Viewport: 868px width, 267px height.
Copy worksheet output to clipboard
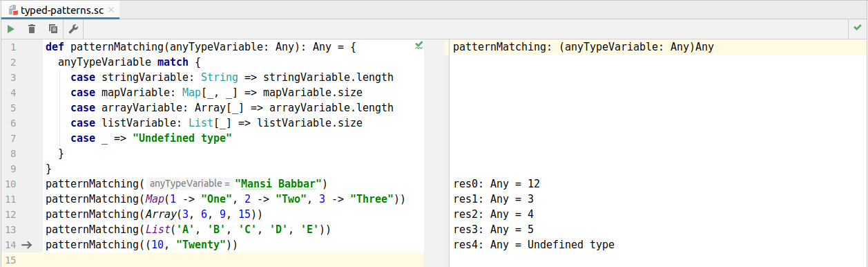pyautogui.click(x=52, y=28)
